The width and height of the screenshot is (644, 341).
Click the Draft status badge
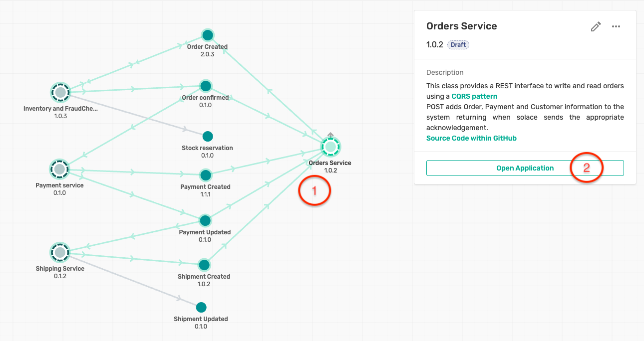pyautogui.click(x=458, y=44)
